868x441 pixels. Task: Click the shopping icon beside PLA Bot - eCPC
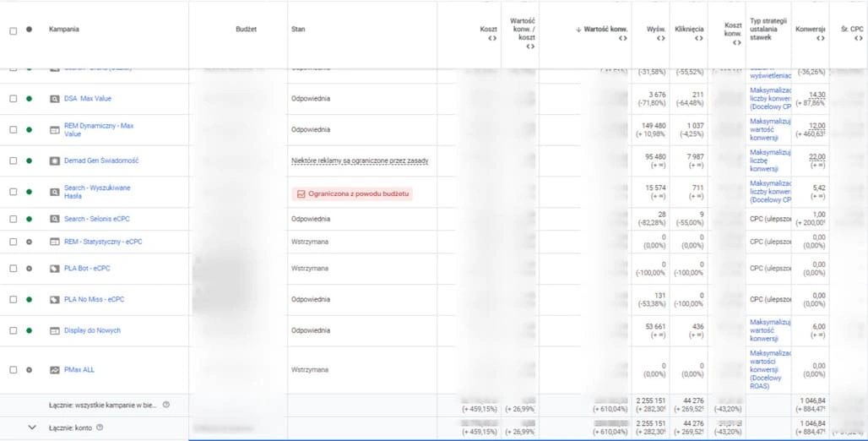point(55,269)
